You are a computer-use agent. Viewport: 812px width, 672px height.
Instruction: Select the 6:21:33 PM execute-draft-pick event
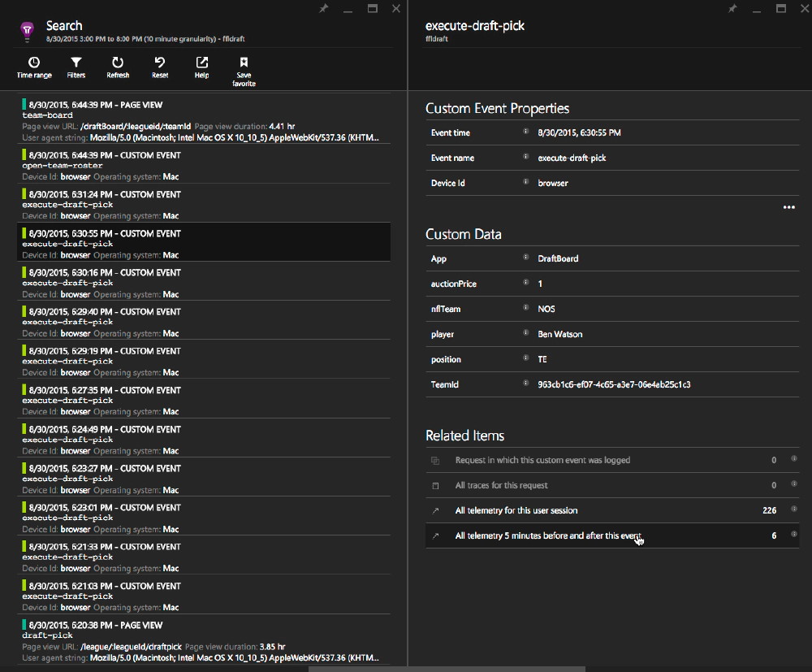(204, 557)
